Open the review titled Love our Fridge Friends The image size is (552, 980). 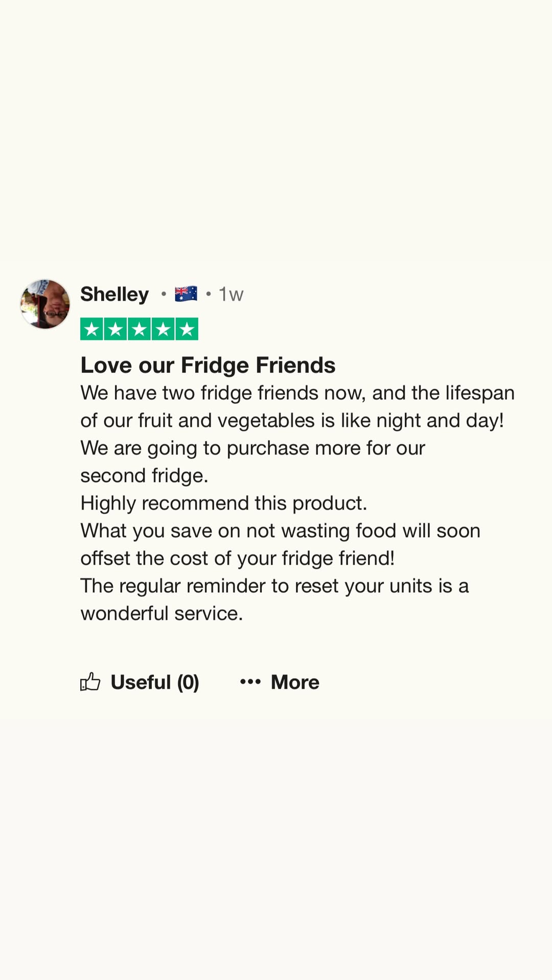[x=208, y=365]
